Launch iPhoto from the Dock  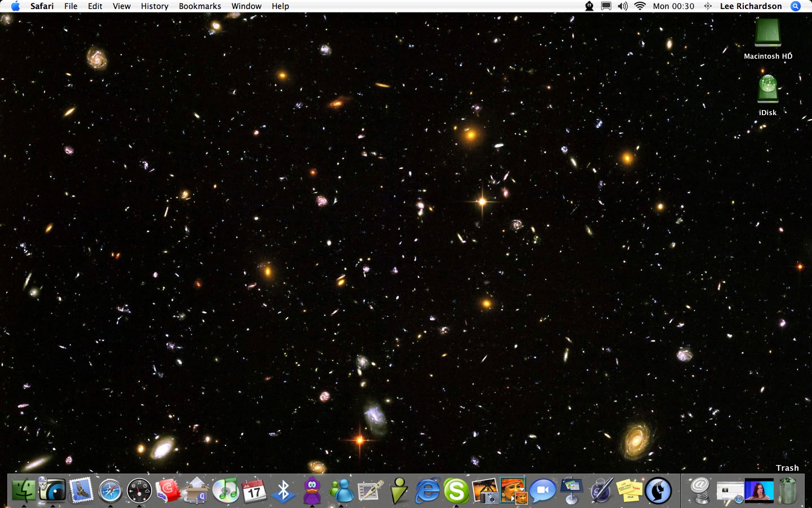(485, 491)
